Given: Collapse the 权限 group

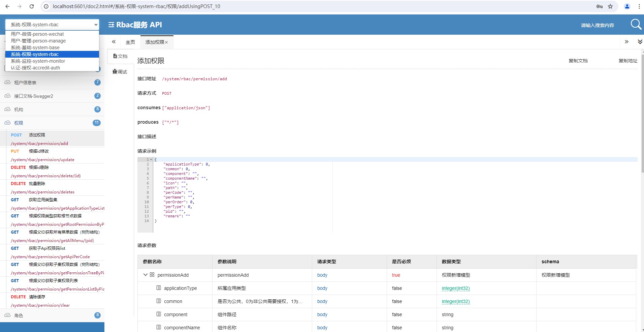Looking at the screenshot, I should click(52, 123).
